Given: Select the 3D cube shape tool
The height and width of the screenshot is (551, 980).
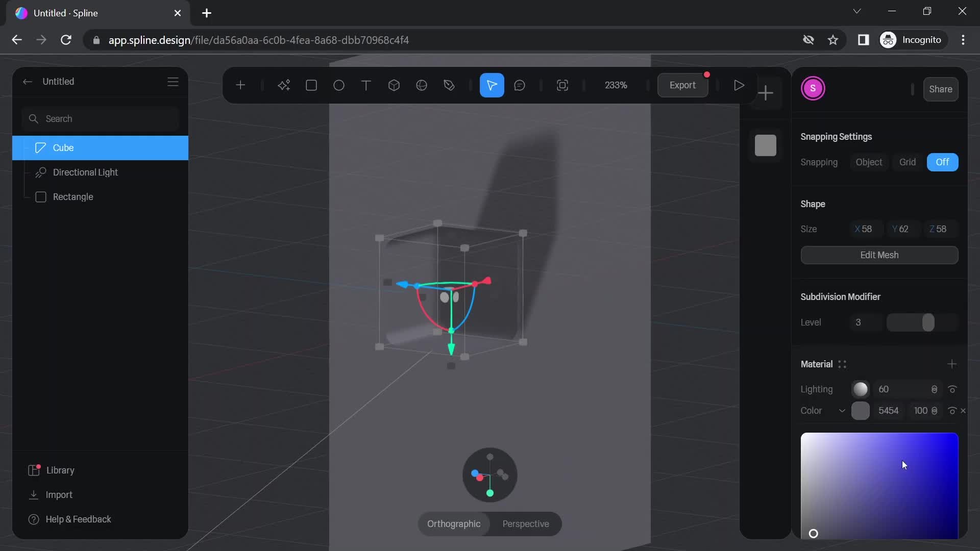Looking at the screenshot, I should click(394, 85).
